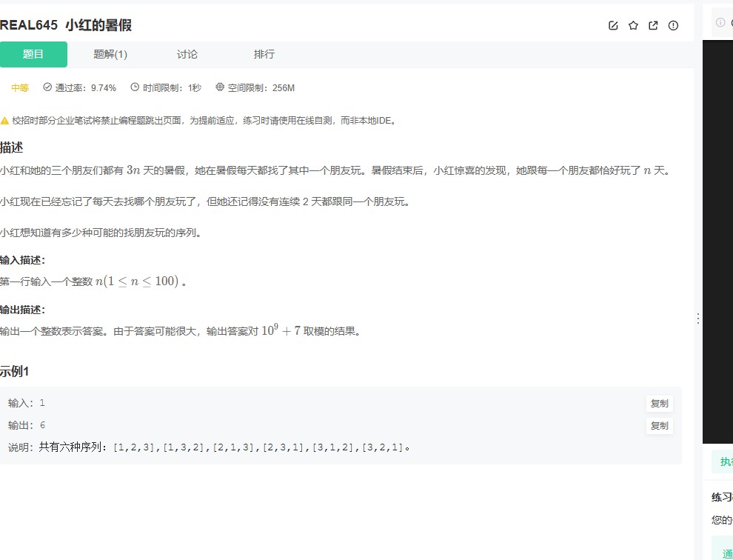Click the time limit clock icon
Screen dimensions: 733x560
click(x=134, y=87)
